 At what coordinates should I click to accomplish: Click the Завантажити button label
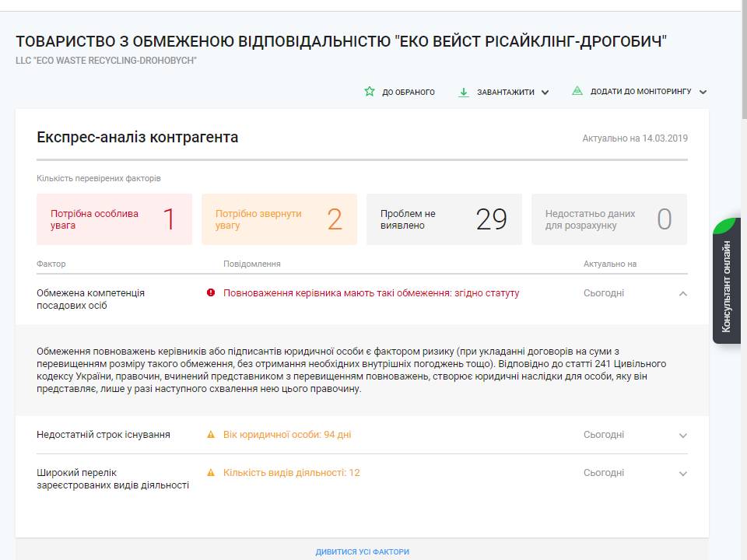506,92
